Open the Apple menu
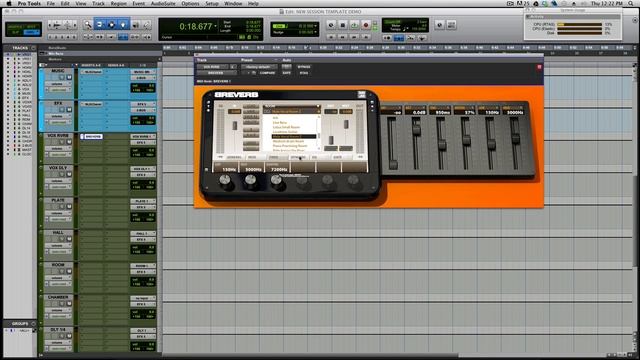Screen dimensions: 640x360 pyautogui.click(x=9, y=3)
